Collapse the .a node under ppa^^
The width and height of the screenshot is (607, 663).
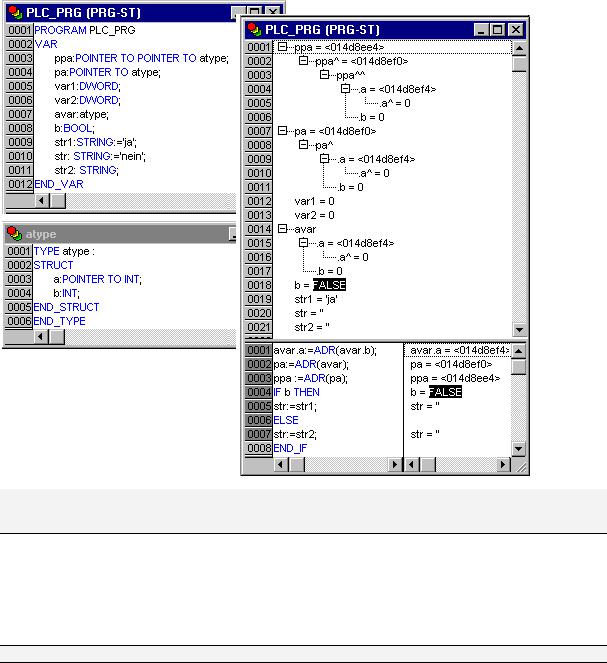click(345, 89)
